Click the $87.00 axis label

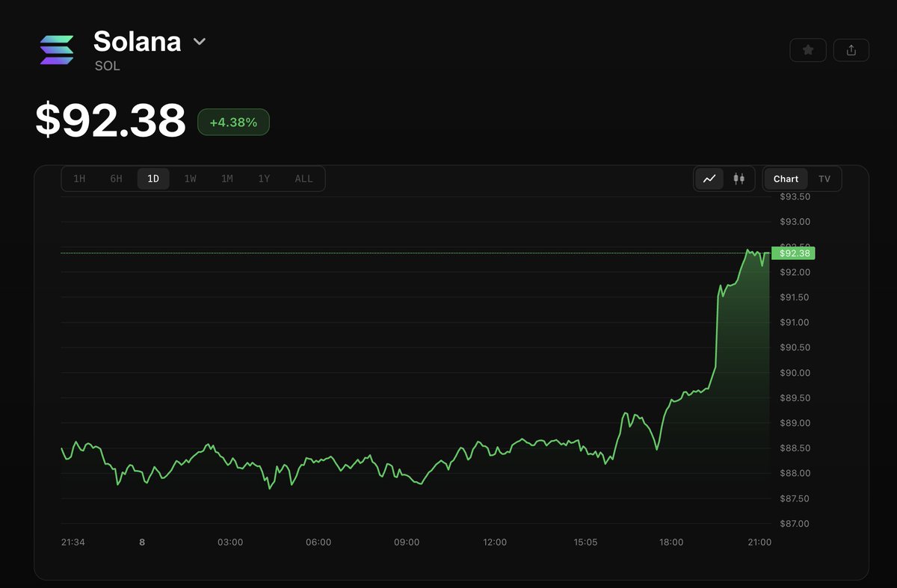click(x=795, y=524)
